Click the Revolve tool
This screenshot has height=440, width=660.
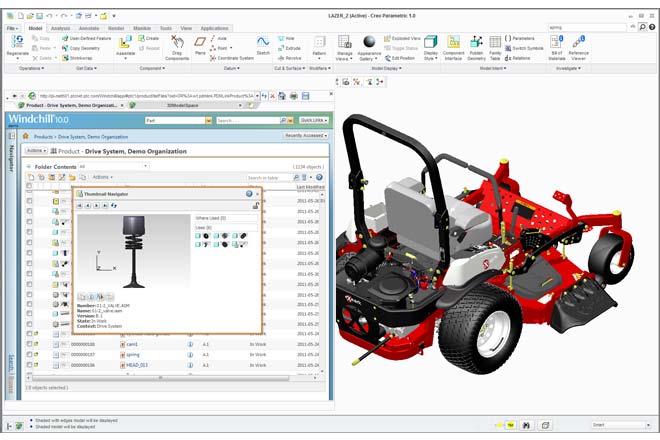pos(290,58)
